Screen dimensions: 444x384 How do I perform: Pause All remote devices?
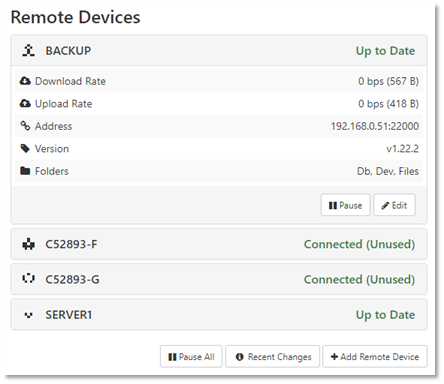pos(191,357)
